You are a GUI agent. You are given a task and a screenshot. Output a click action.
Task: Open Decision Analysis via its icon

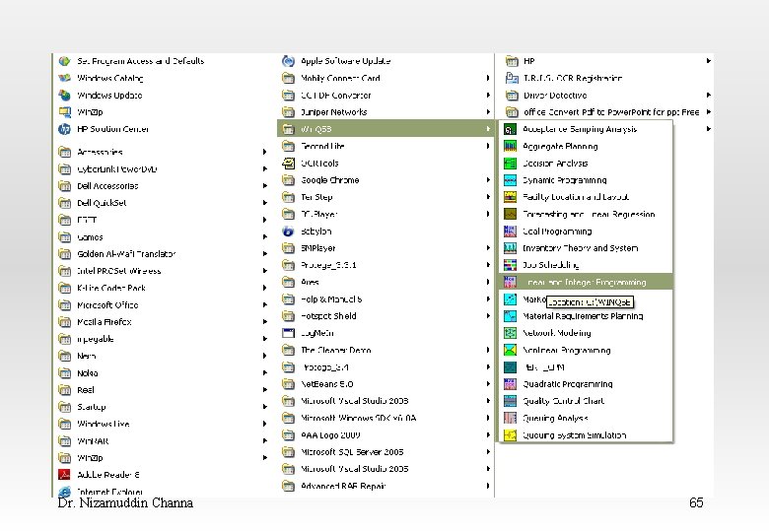(x=510, y=164)
